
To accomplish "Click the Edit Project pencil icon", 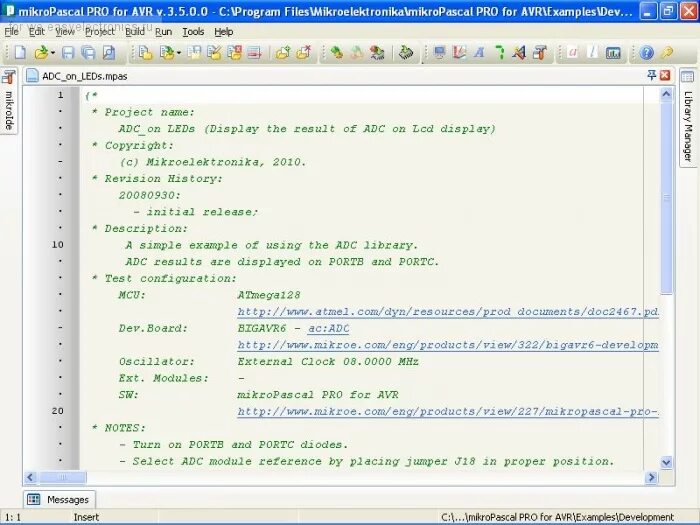I will (x=214, y=53).
